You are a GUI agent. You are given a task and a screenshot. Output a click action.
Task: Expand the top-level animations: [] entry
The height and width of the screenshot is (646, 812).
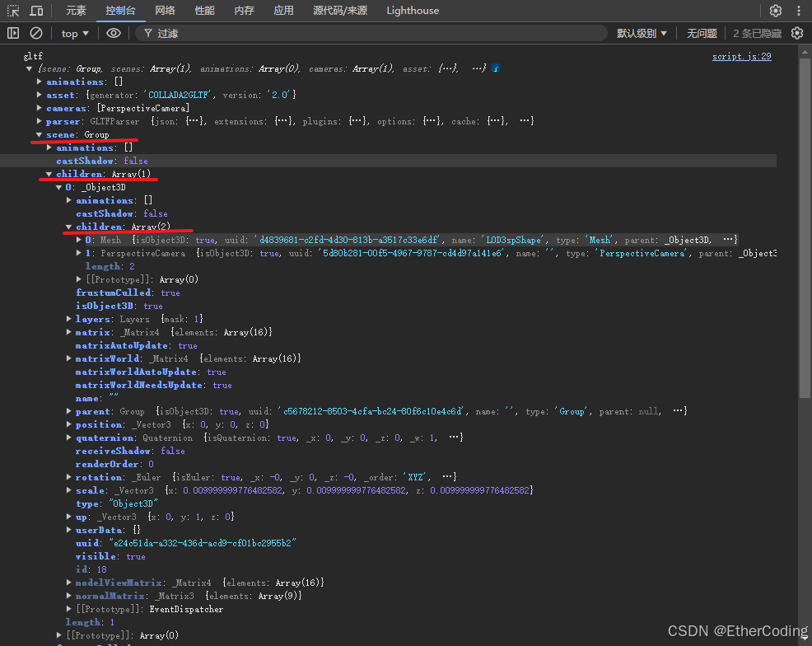tap(40, 82)
